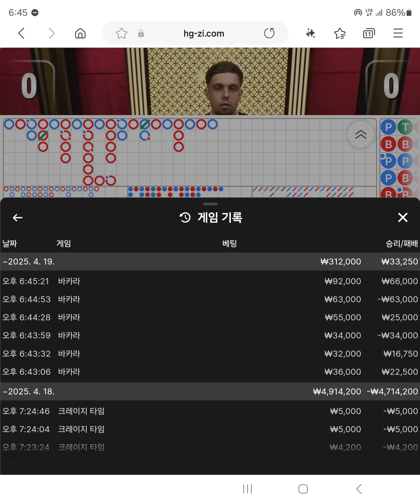Screen dimensions: 420x504
Task: Close the game history panel
Action: tap(403, 217)
